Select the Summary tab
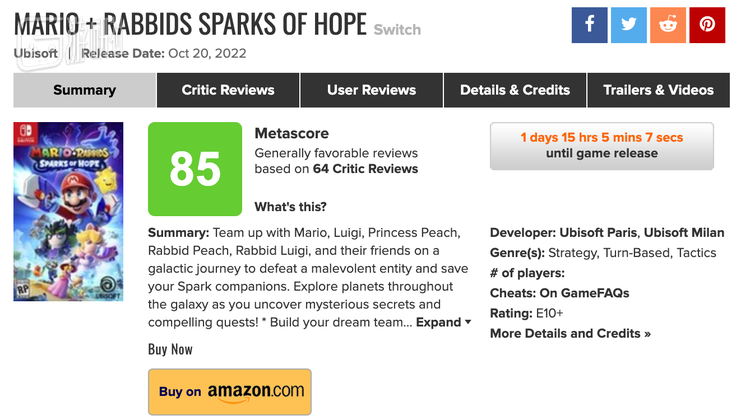750x420 pixels. [84, 90]
